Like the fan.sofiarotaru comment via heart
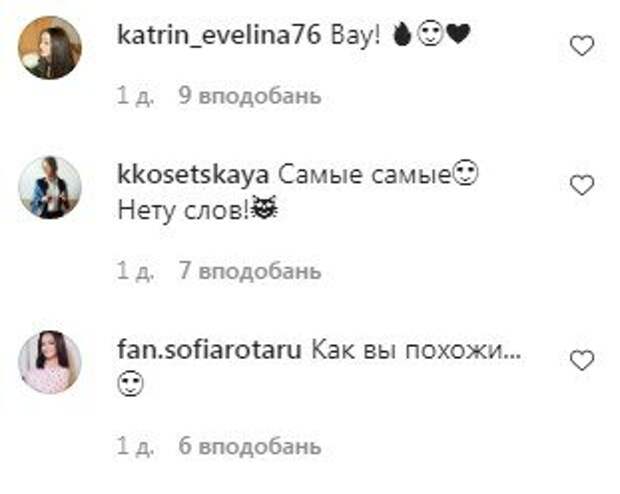The height and width of the screenshot is (494, 620). tap(582, 360)
